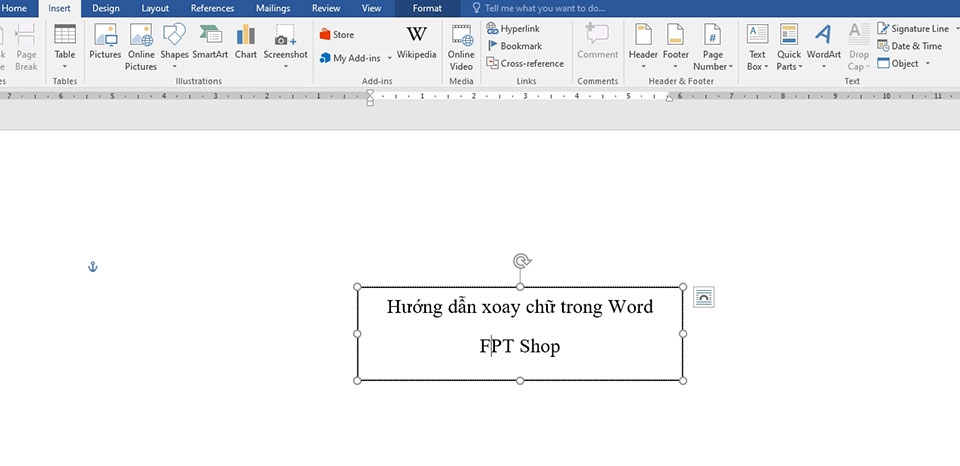Open the WordArt gallery

pos(823,47)
